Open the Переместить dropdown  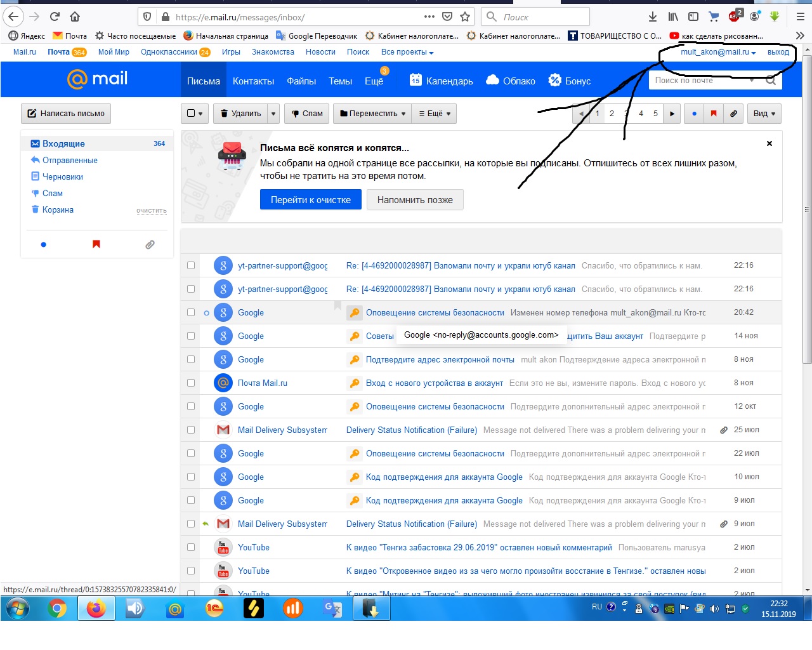tap(372, 114)
